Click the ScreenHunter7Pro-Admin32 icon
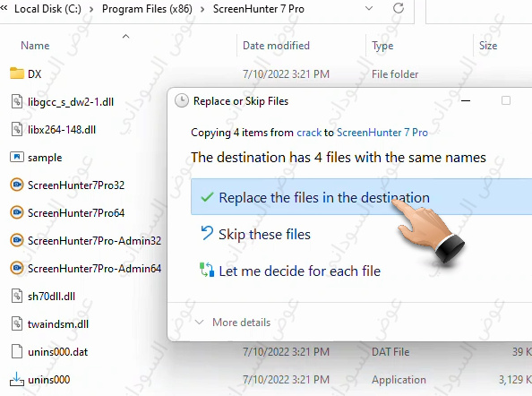The image size is (532, 396). (17, 241)
